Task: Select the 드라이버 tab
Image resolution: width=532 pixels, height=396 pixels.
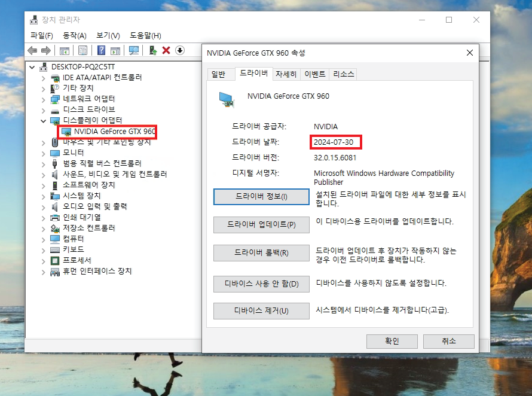Action: coord(254,74)
